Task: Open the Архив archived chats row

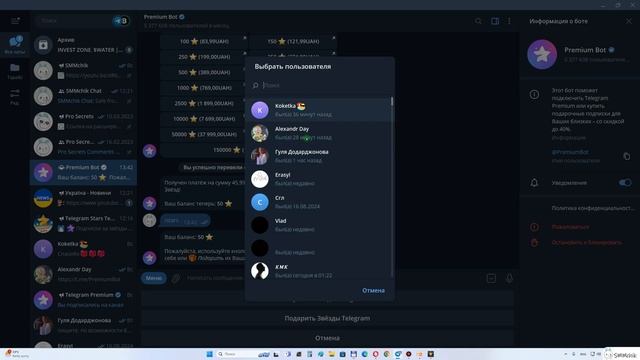Action: click(83, 45)
